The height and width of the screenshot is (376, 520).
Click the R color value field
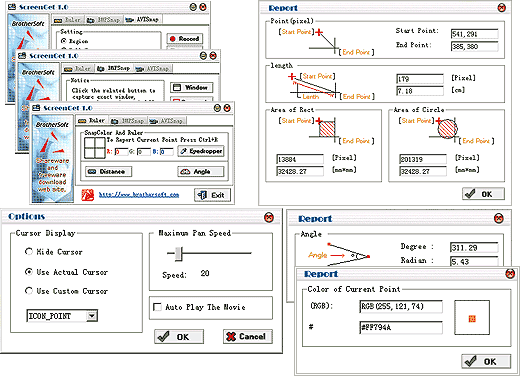pos(121,152)
